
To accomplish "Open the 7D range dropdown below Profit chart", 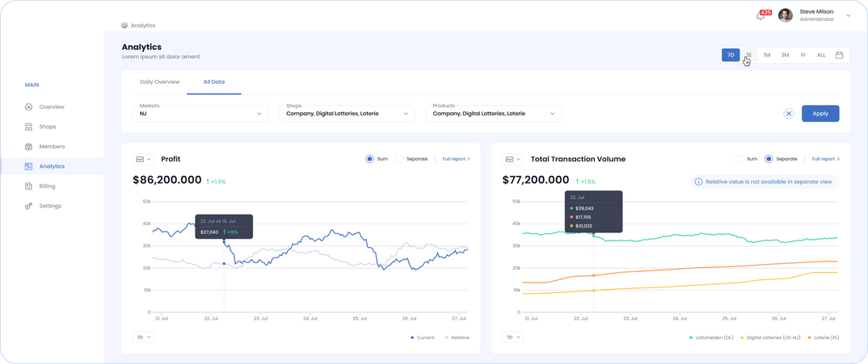I will click(x=143, y=337).
